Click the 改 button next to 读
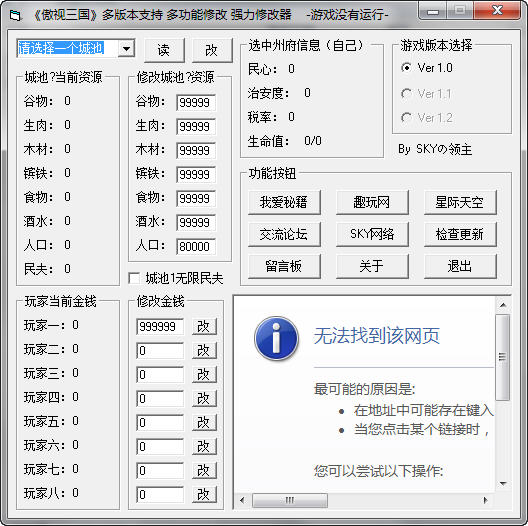Screen dimensions: 528x526 tap(212, 50)
